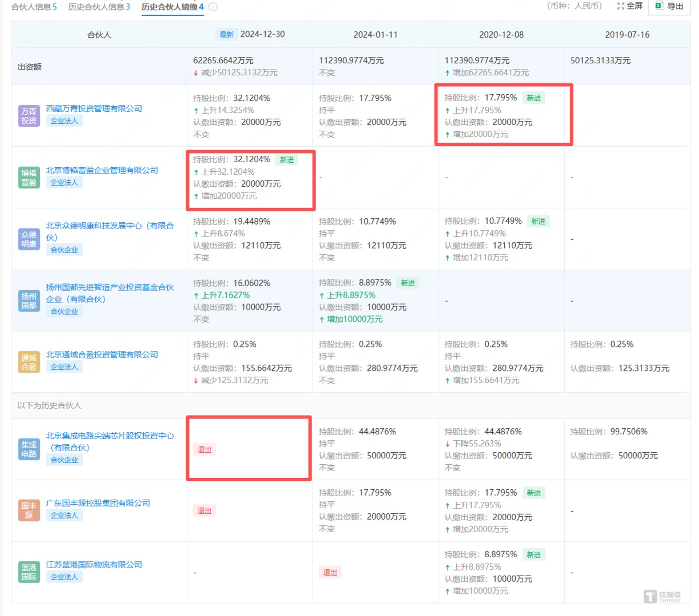The height and width of the screenshot is (616, 699).
Task: Click the 博韬富盈 avatar icon
Action: click(28, 176)
